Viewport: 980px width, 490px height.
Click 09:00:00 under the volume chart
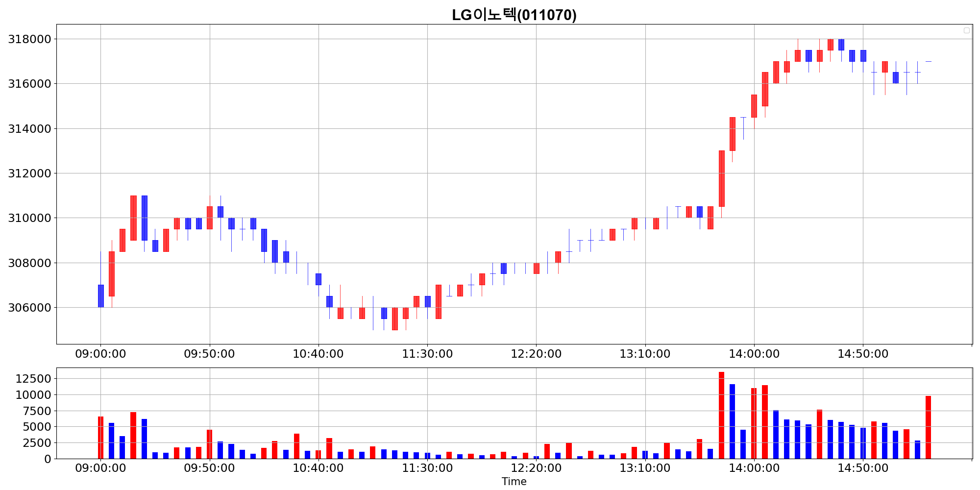pyautogui.click(x=100, y=468)
